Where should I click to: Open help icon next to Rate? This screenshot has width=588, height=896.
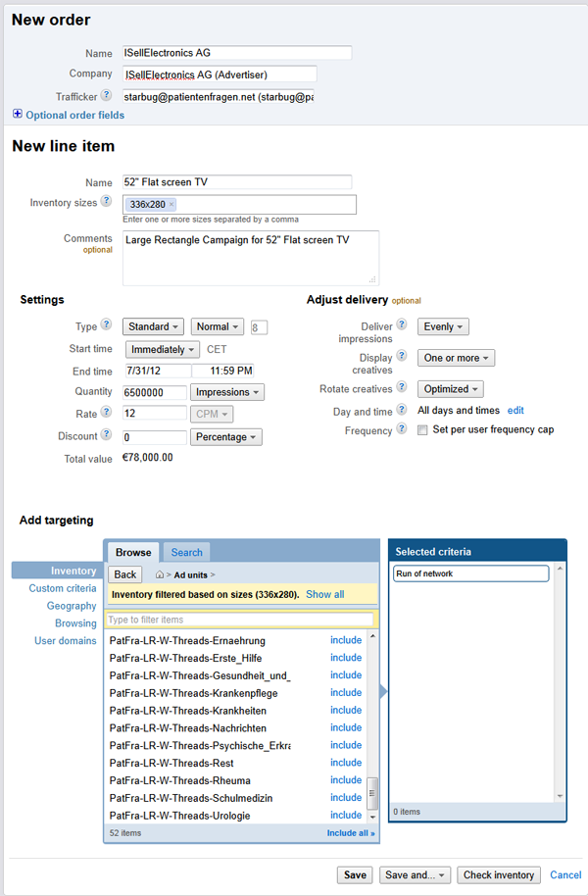[106, 412]
